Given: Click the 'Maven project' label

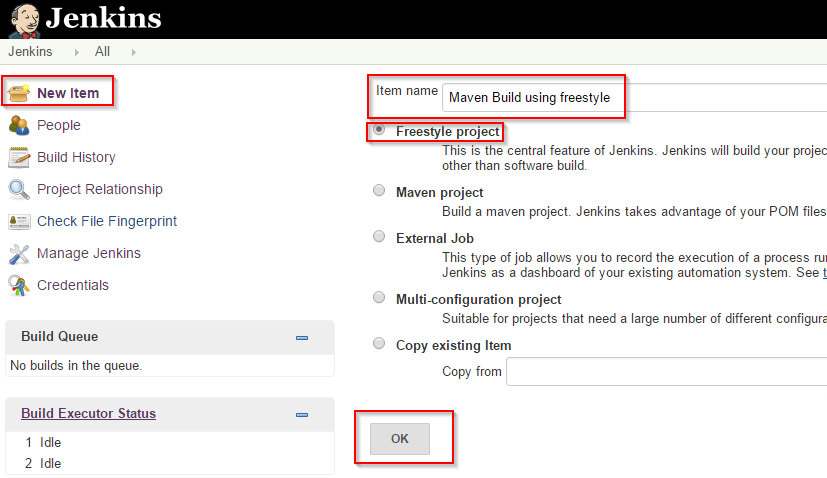Looking at the screenshot, I should pyautogui.click(x=439, y=193).
